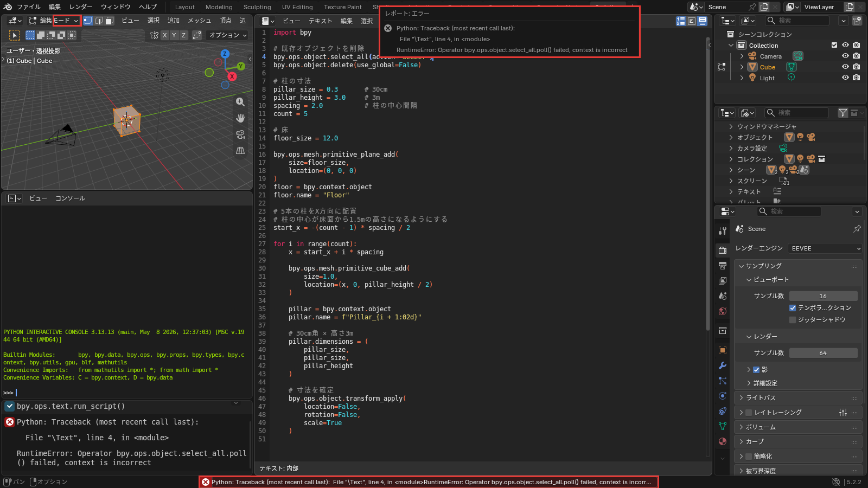Select vertex select mode icon

point(88,21)
